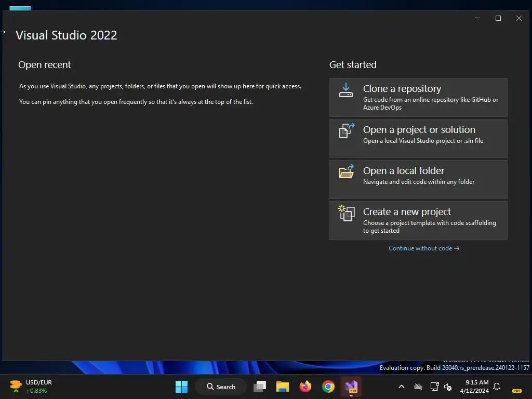Click 'Navigate and edit code within any folder' text
Viewport: 532px width, 399px height.
coord(419,182)
